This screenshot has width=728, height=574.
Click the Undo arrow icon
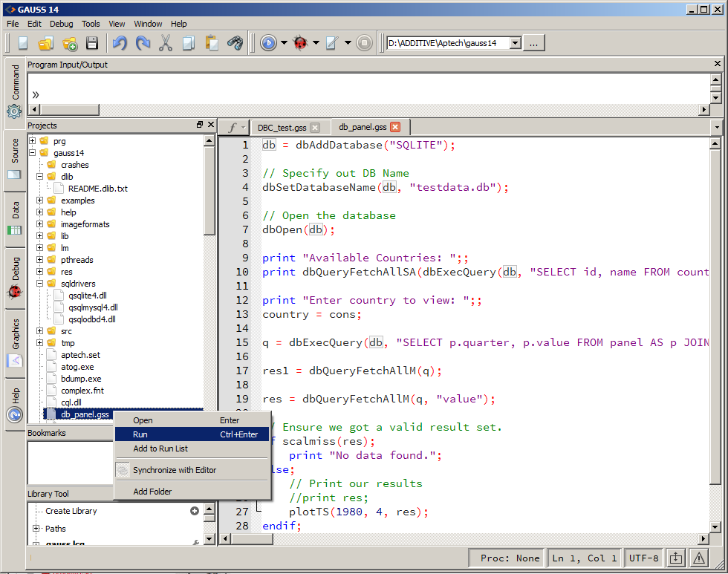point(120,43)
